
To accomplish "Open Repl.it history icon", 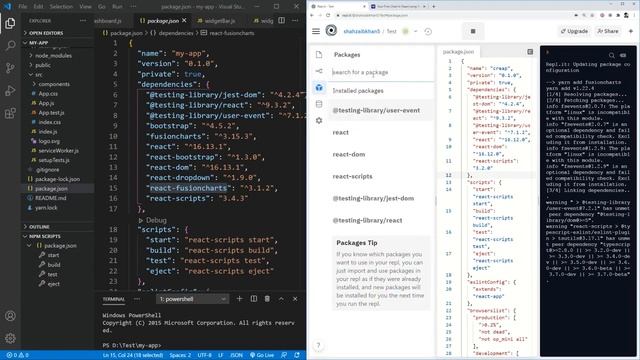I will pyautogui.click(x=428, y=31).
